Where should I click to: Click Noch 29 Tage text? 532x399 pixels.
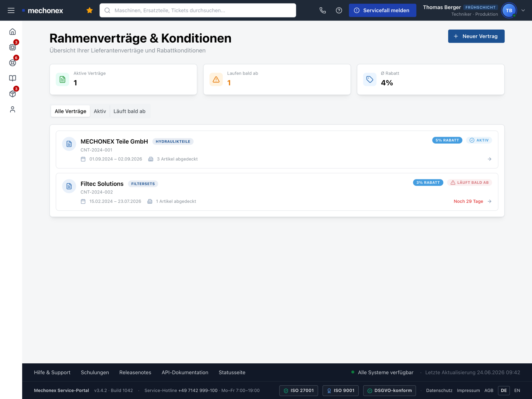click(468, 201)
